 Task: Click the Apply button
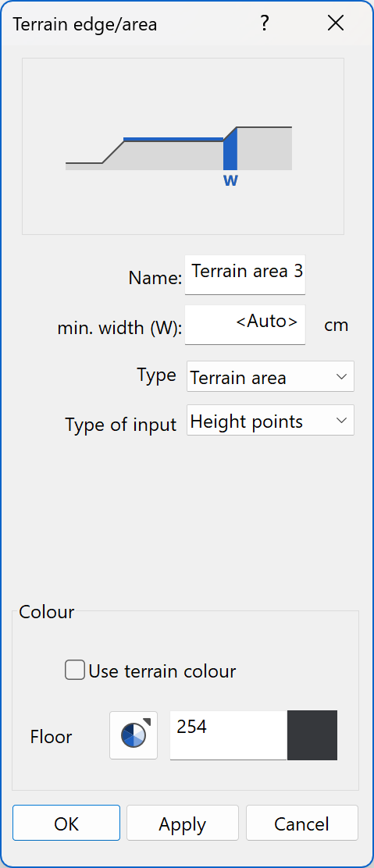point(183,824)
